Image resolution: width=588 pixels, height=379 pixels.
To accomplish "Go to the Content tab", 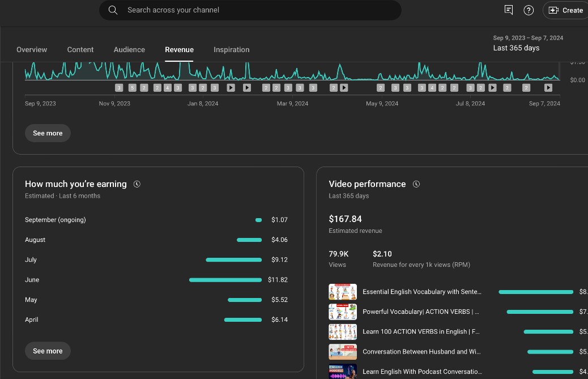I will pos(80,50).
